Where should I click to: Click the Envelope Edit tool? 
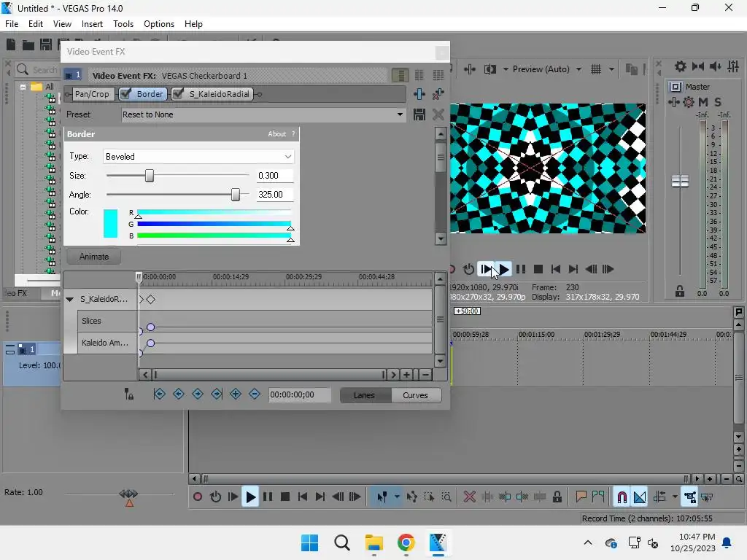coord(412,497)
